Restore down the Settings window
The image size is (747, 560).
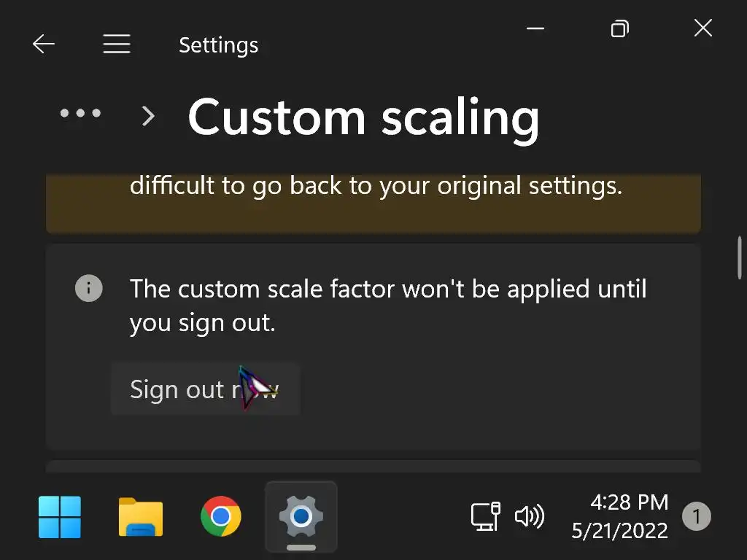619,29
